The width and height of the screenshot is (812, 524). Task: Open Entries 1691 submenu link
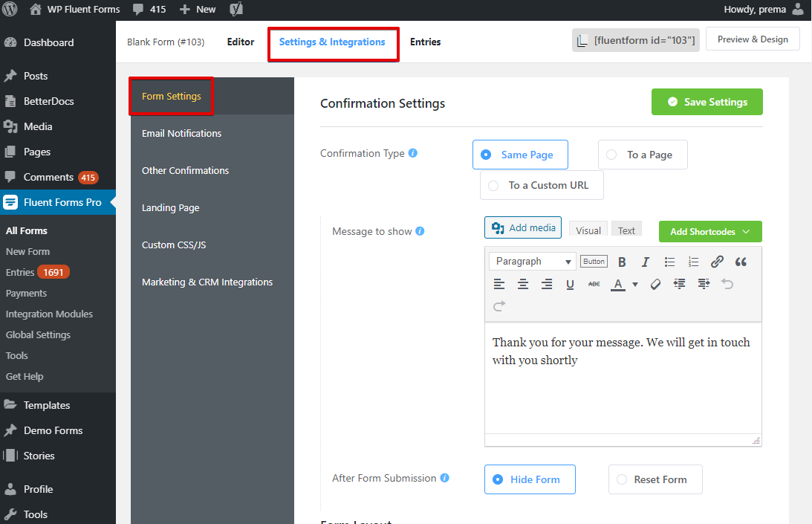point(37,272)
